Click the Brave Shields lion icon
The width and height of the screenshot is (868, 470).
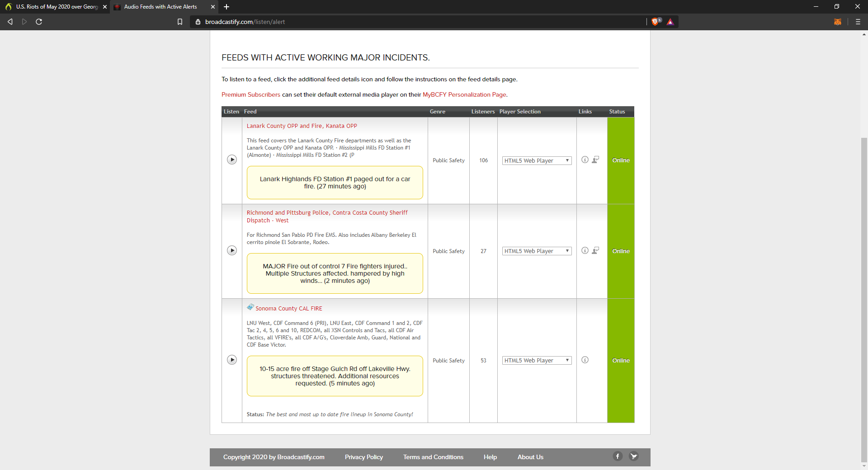point(656,22)
